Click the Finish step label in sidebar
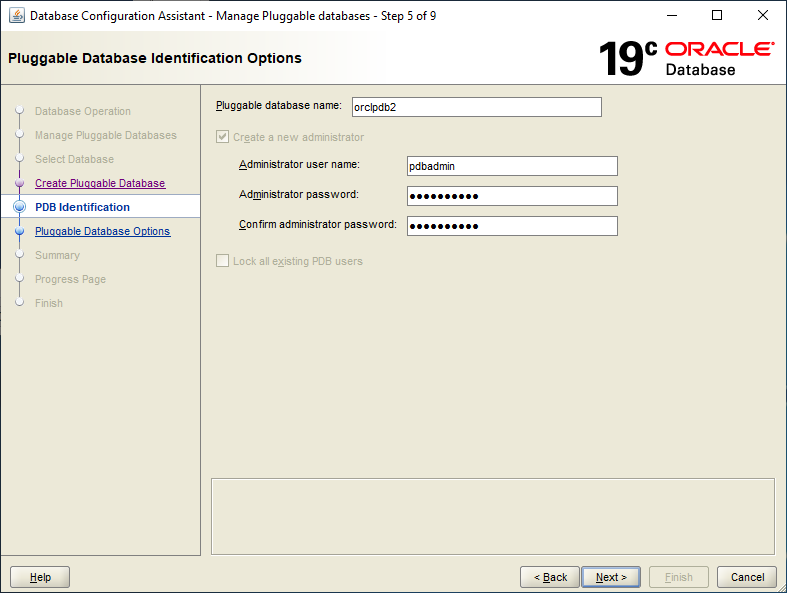Screen dimensions: 787x593 [x=49, y=303]
